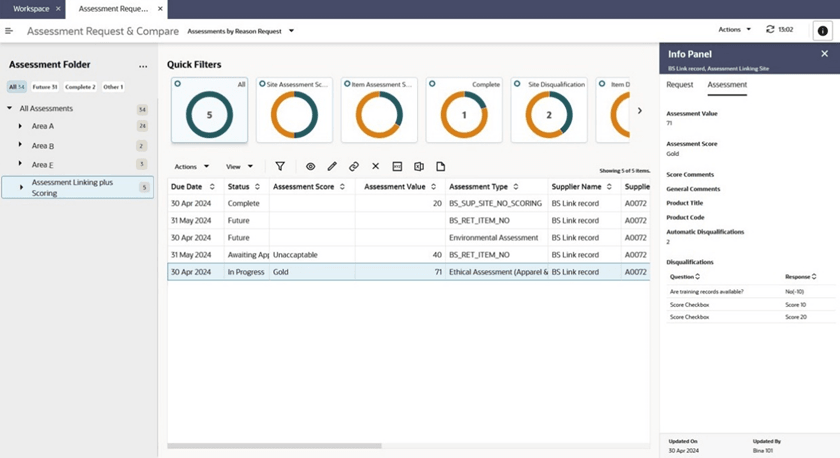840x458 pixels.
Task: Close the Info Panel
Action: 824,54
